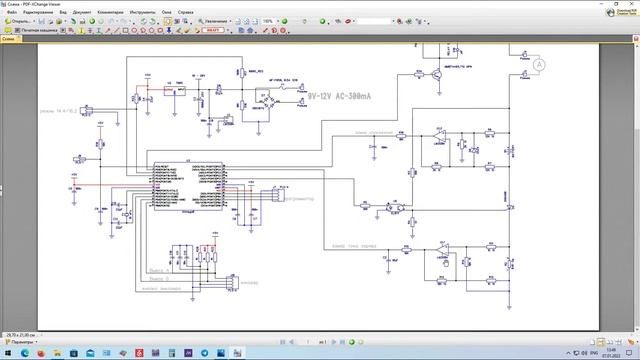
Task: Open the Файл menu
Action: [x=12, y=12]
